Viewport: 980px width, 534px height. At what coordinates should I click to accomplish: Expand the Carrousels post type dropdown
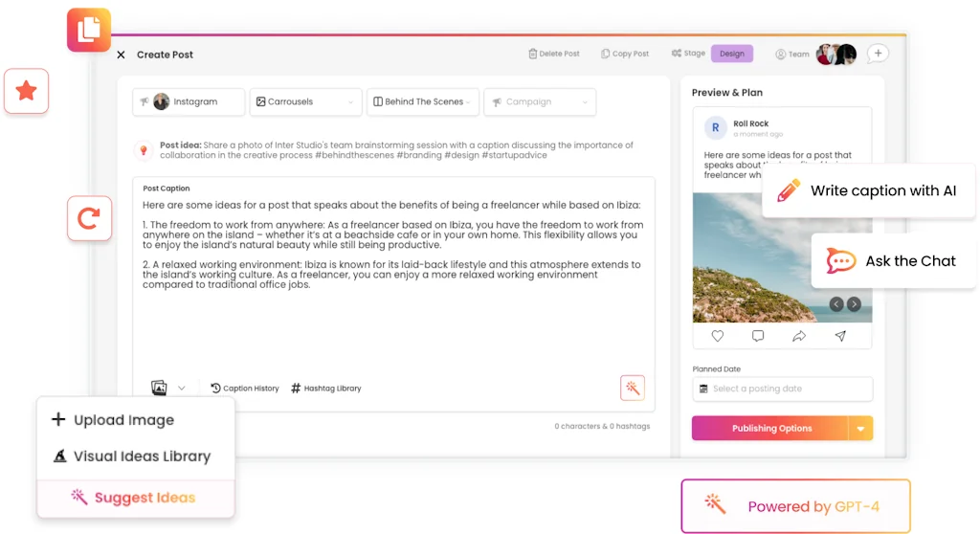click(303, 101)
